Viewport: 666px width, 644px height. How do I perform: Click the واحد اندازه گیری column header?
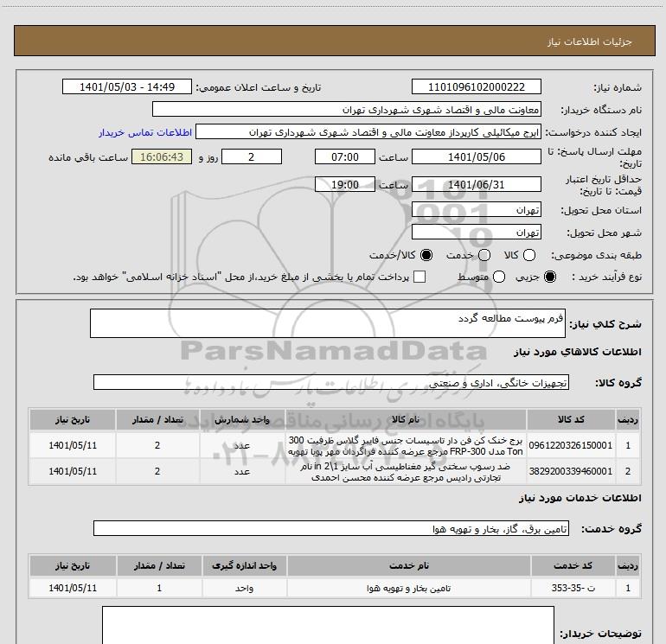tap(244, 565)
